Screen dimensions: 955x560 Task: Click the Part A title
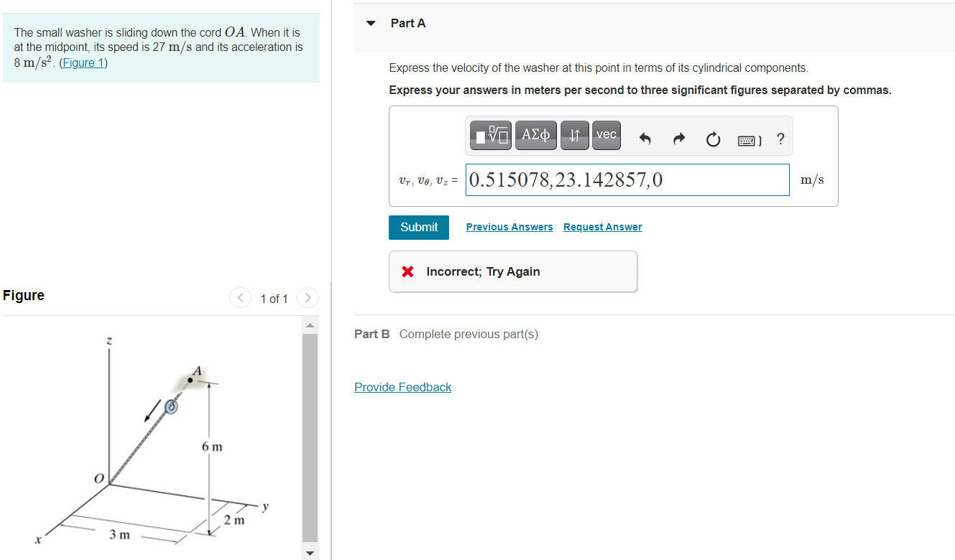click(x=408, y=23)
